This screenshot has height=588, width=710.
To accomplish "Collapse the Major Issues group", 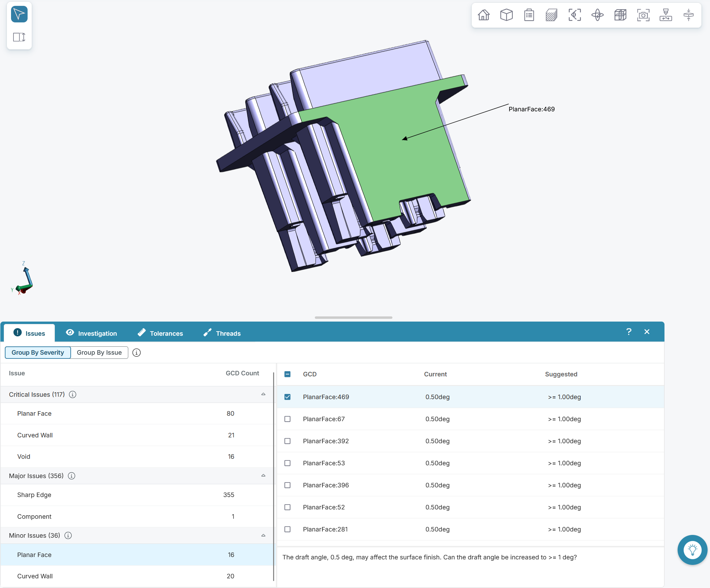I will [263, 476].
